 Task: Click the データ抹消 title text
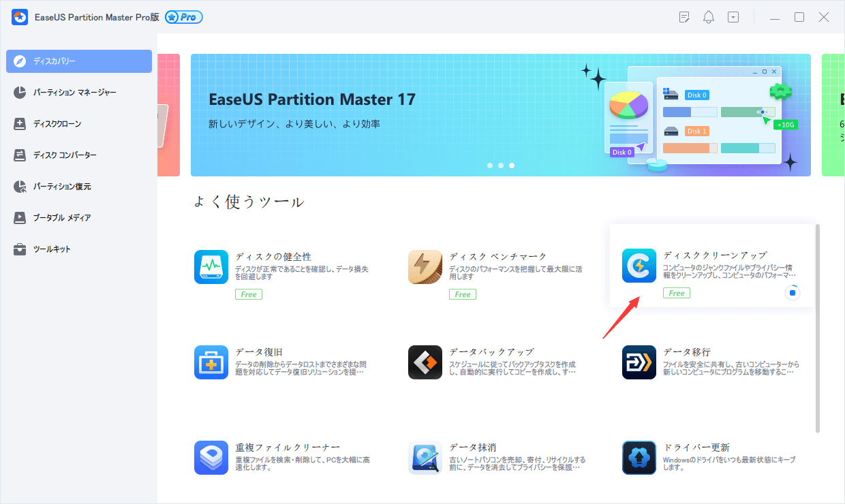(x=473, y=447)
